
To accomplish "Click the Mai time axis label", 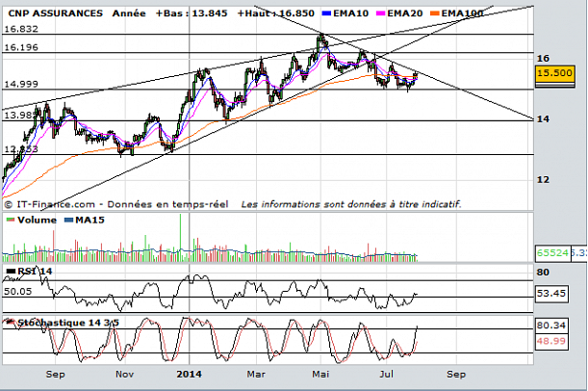I will 320,375.
